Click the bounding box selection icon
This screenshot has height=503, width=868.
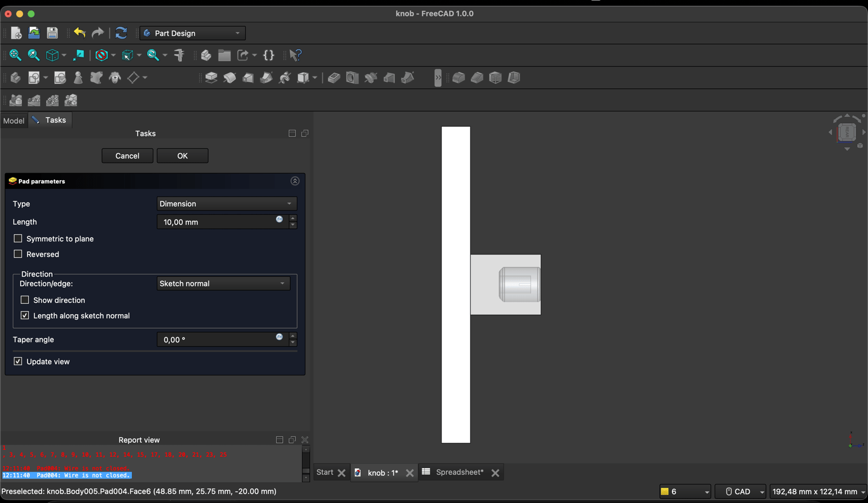pyautogui.click(x=127, y=55)
